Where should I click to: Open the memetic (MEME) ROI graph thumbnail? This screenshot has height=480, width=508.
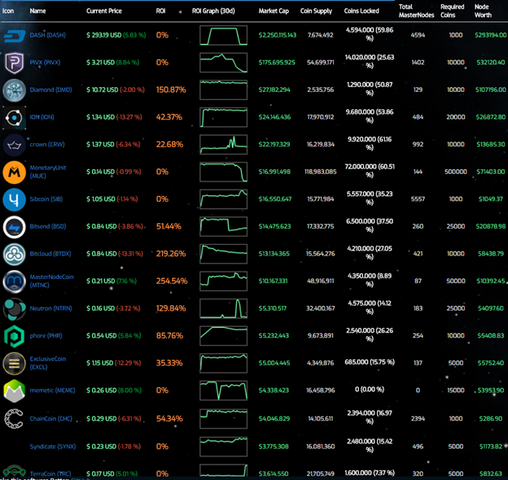point(224,390)
